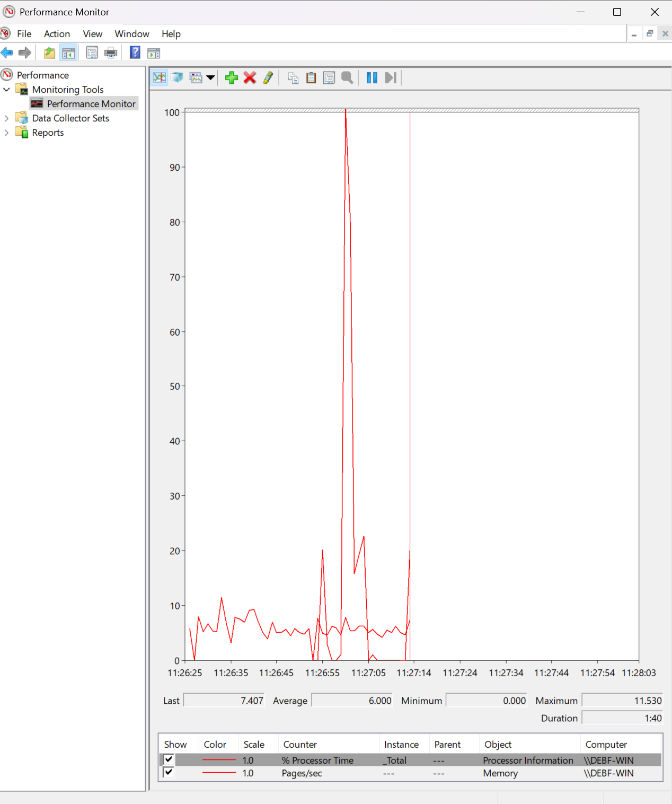Click the red color line for Pages/sec

pyautogui.click(x=219, y=773)
